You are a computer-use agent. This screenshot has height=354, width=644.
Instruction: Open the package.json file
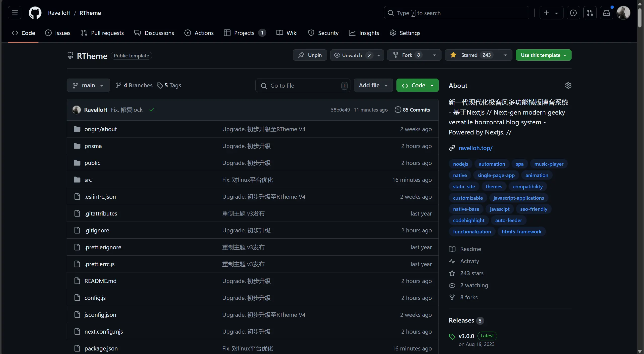pyautogui.click(x=101, y=348)
